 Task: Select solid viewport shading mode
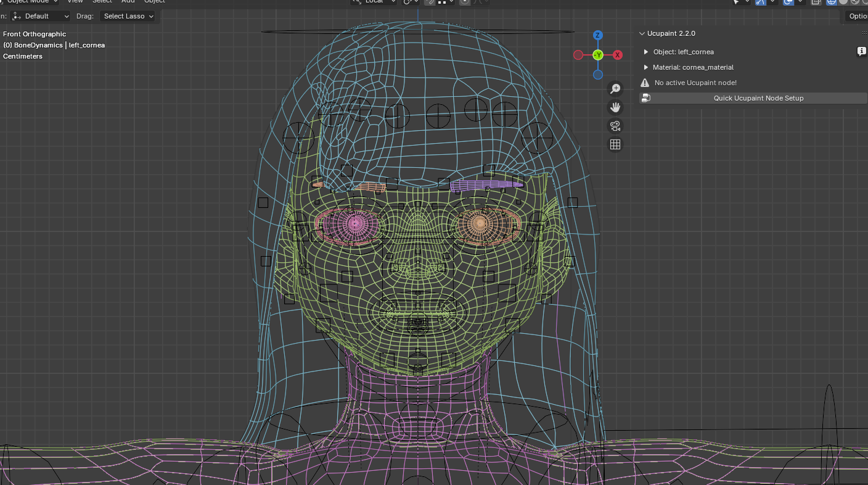pyautogui.click(x=843, y=2)
